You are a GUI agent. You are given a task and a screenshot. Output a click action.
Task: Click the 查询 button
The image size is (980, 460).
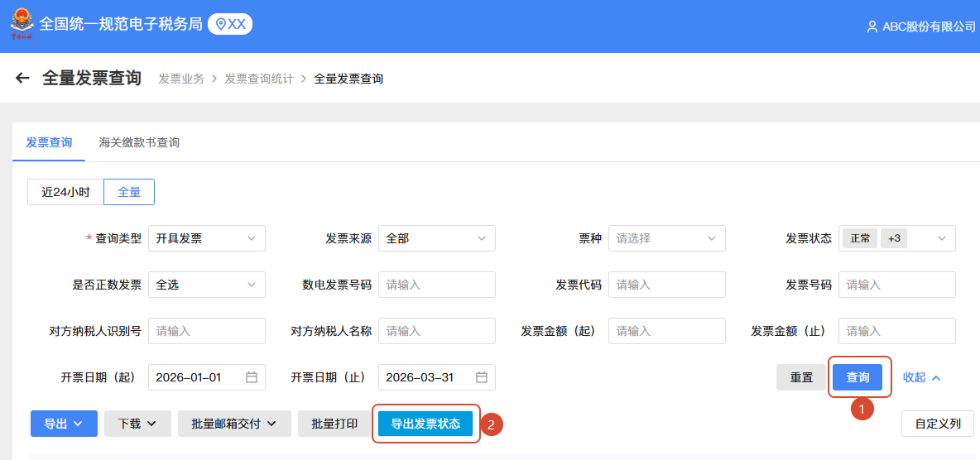[857, 377]
